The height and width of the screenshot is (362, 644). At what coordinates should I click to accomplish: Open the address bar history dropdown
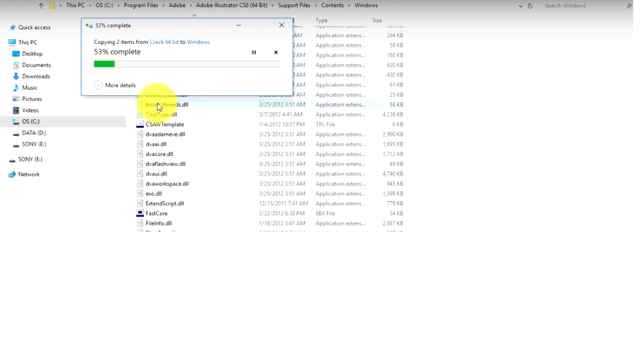point(520,6)
